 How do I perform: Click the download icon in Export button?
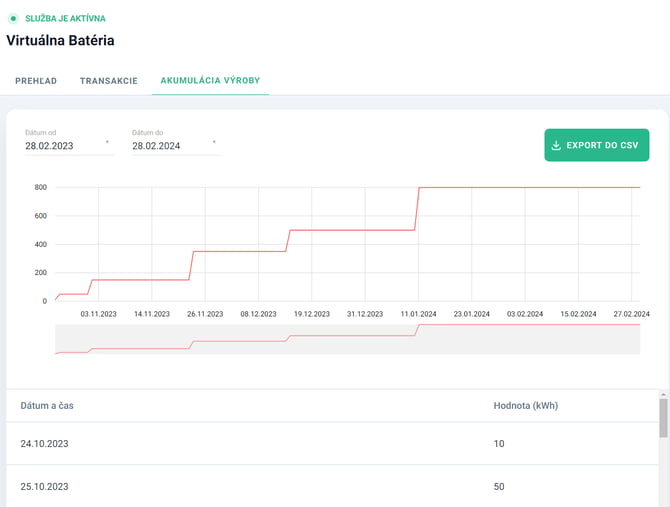pyautogui.click(x=556, y=145)
